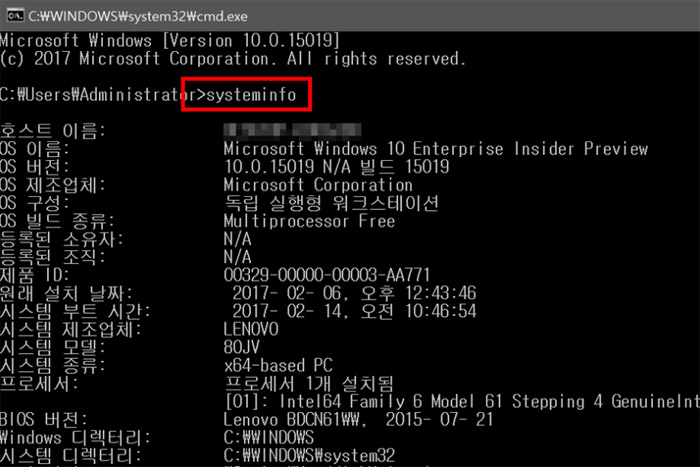The height and width of the screenshot is (467, 700).
Task: Select the '10.0.15019 N/A 빌드 15019' value
Action: 336,167
